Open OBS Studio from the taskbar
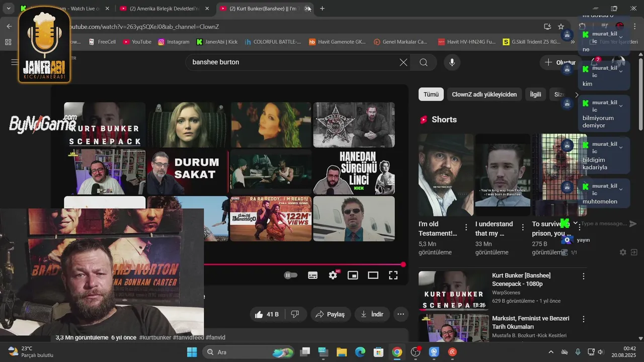 [x=416, y=352]
